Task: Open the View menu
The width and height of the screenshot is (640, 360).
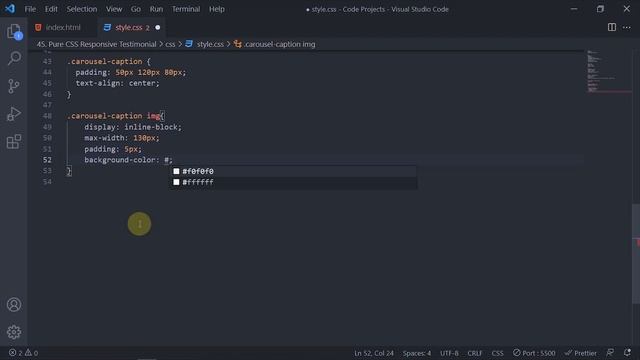Action: tap(114, 9)
